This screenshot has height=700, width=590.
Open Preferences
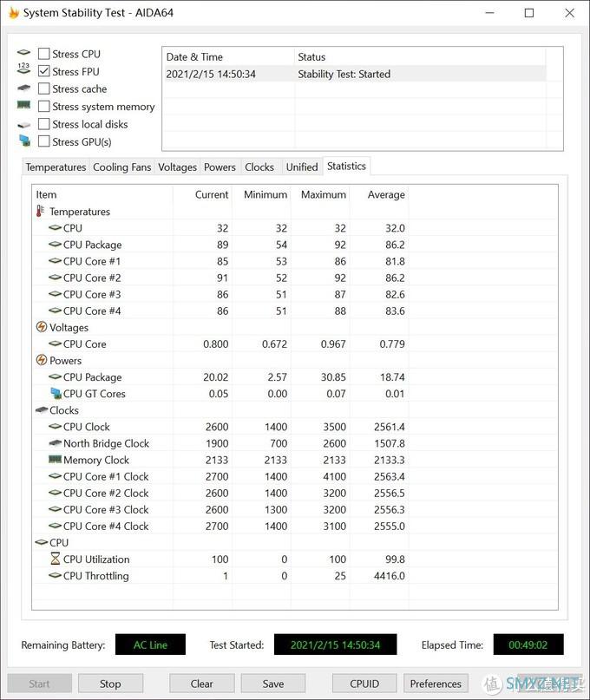click(x=436, y=684)
